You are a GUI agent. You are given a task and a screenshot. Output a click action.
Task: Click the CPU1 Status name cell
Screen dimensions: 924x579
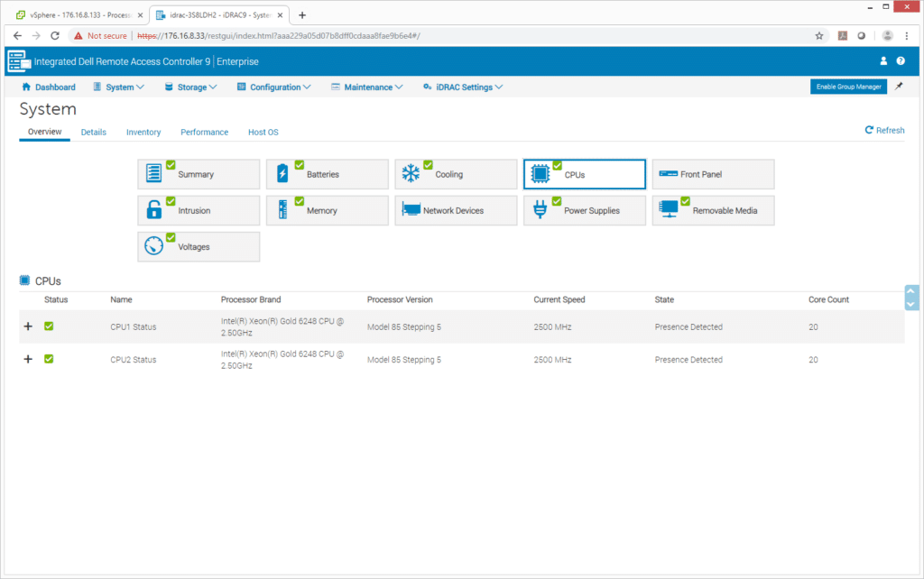click(134, 326)
